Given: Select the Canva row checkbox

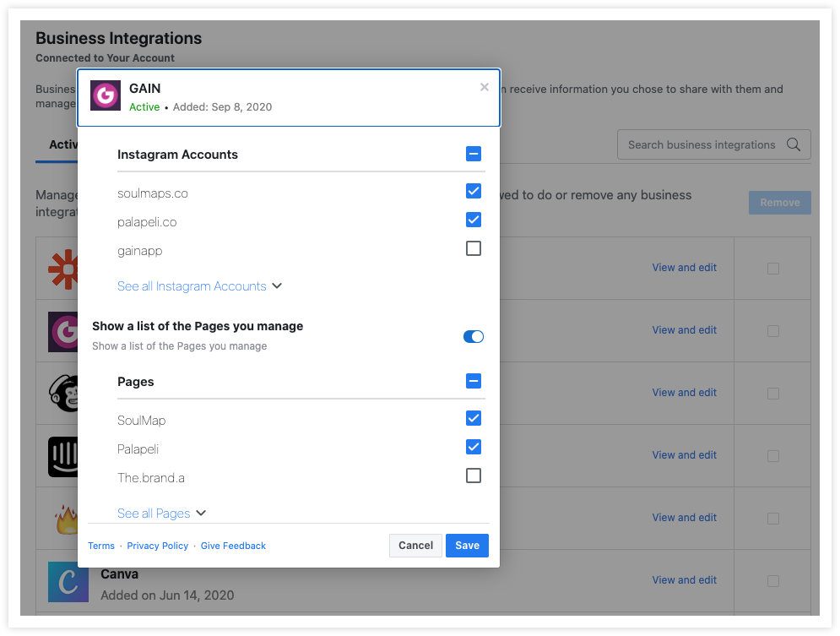Looking at the screenshot, I should pyautogui.click(x=773, y=581).
